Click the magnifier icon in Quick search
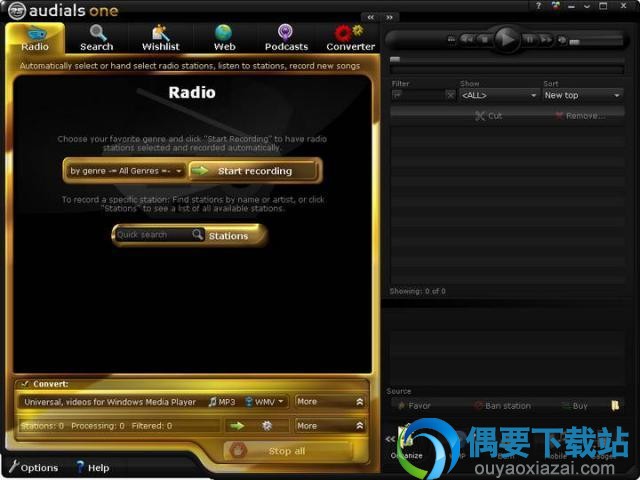640x480 pixels. [198, 234]
